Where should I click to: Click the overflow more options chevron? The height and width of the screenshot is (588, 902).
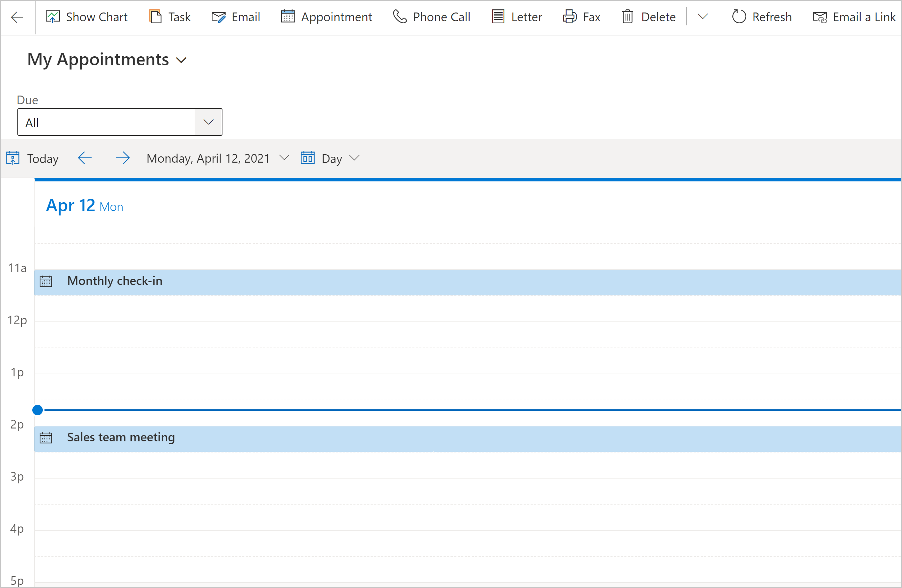point(702,17)
